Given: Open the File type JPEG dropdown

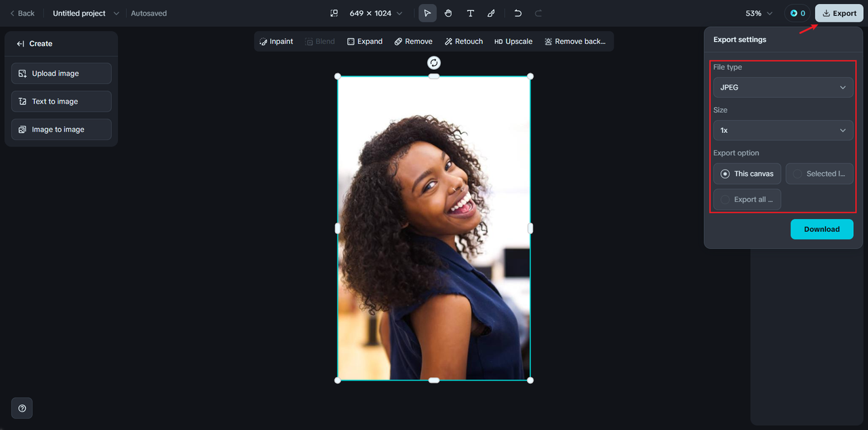Looking at the screenshot, I should click(783, 87).
